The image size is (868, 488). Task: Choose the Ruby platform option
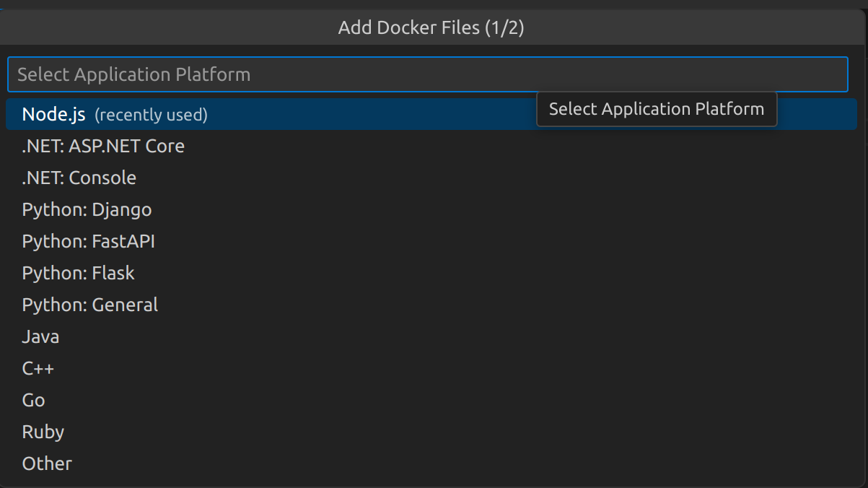pyautogui.click(x=43, y=432)
